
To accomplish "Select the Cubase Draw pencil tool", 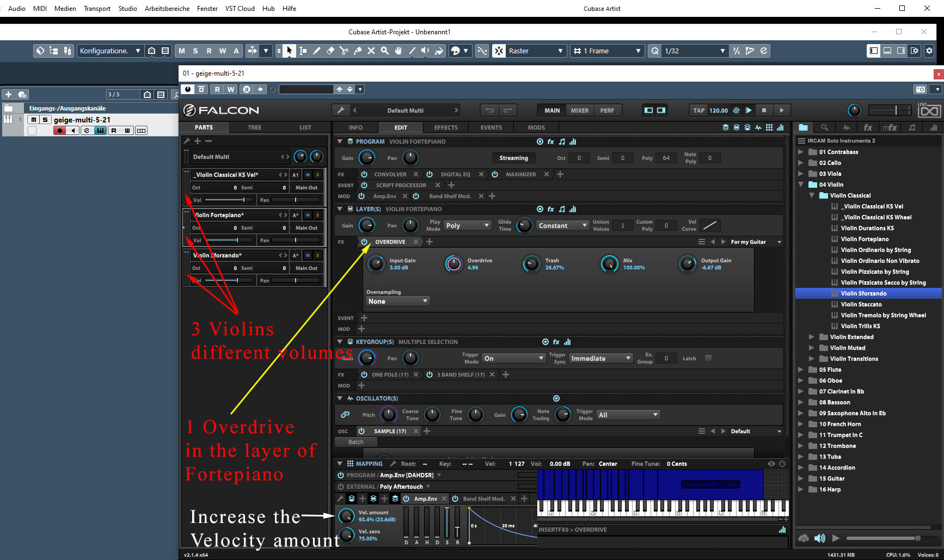I will tap(317, 51).
